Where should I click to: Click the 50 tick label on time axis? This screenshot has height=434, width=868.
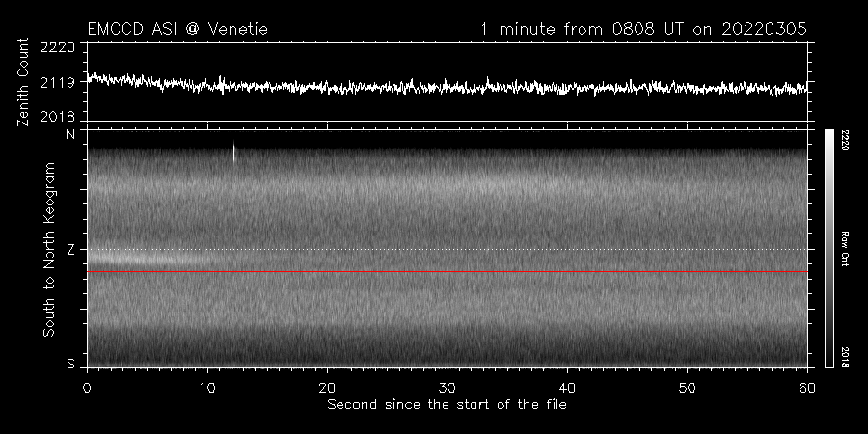687,388
